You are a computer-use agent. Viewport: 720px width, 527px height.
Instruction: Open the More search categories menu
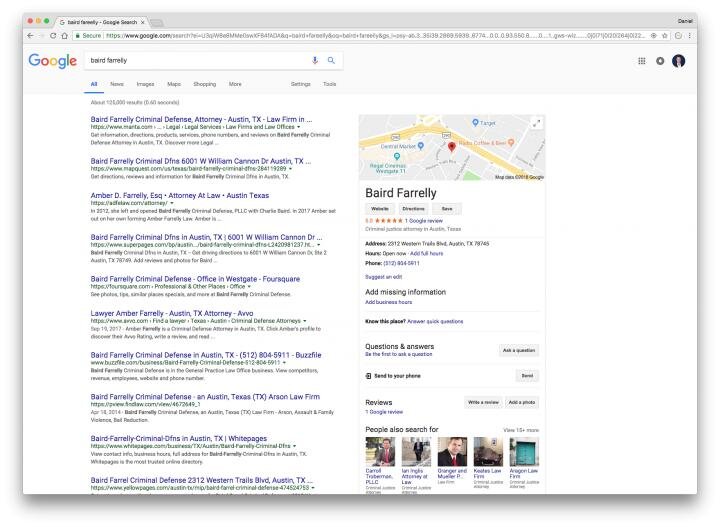pos(235,84)
